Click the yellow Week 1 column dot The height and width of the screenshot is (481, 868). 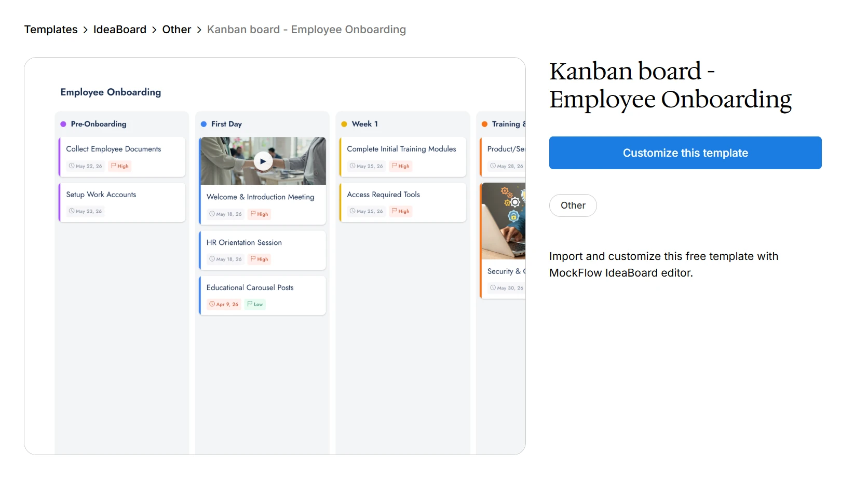(x=344, y=124)
